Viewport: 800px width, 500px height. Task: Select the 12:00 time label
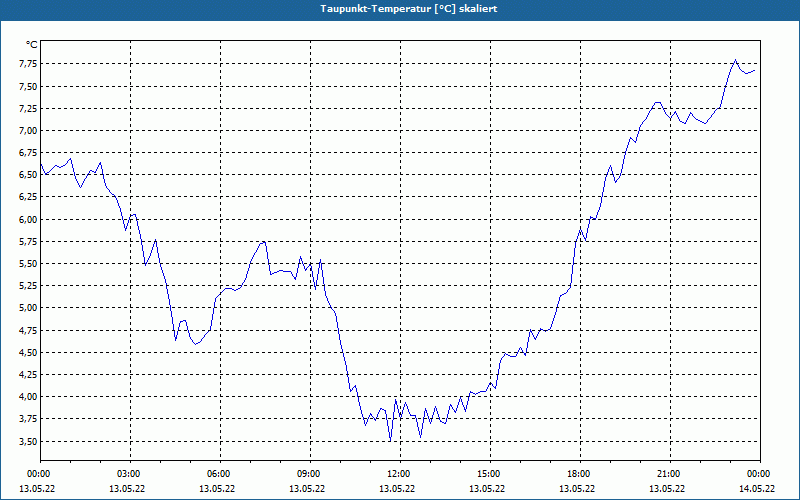(401, 474)
